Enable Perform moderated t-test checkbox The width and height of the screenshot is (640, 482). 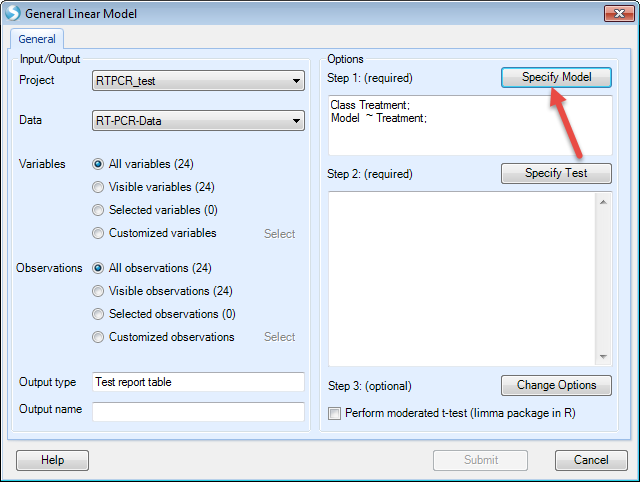click(334, 413)
